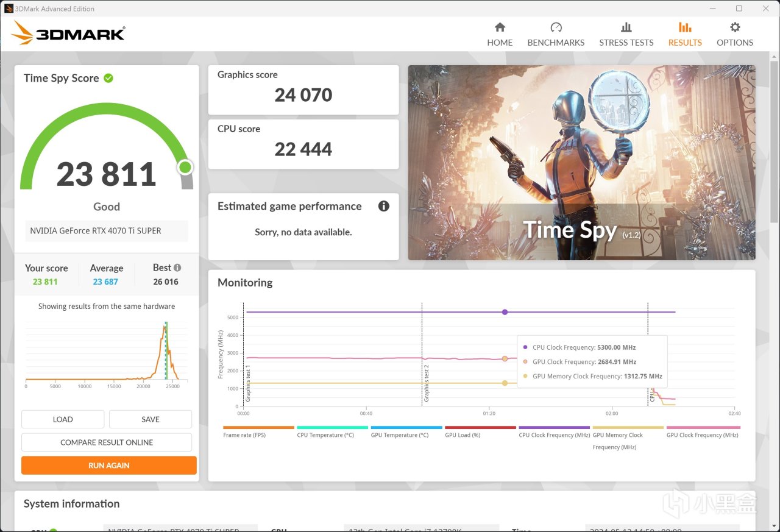Screen dimensions: 780x532
Task: Click COMPARE RESULT ONLINE
Action: [x=107, y=442]
